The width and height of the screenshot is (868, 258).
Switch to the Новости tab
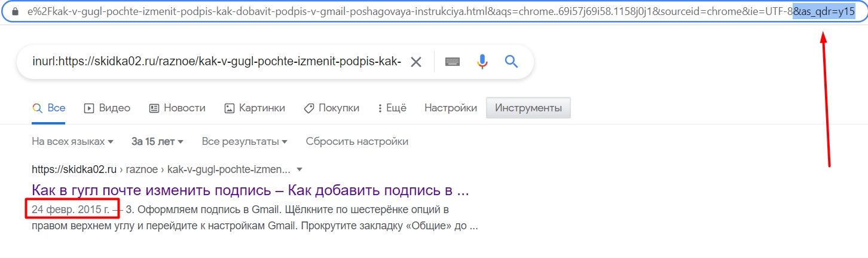tap(177, 108)
